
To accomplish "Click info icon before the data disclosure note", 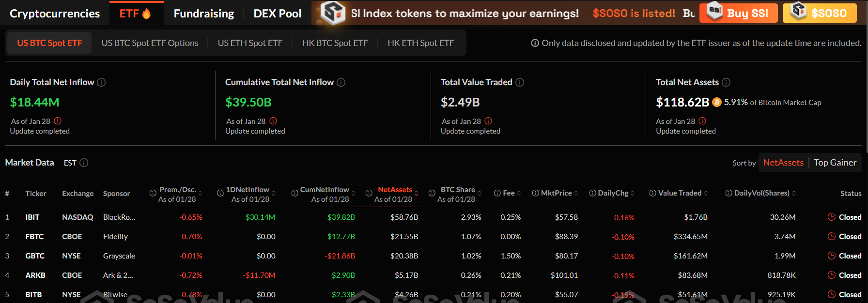I will coord(535,43).
